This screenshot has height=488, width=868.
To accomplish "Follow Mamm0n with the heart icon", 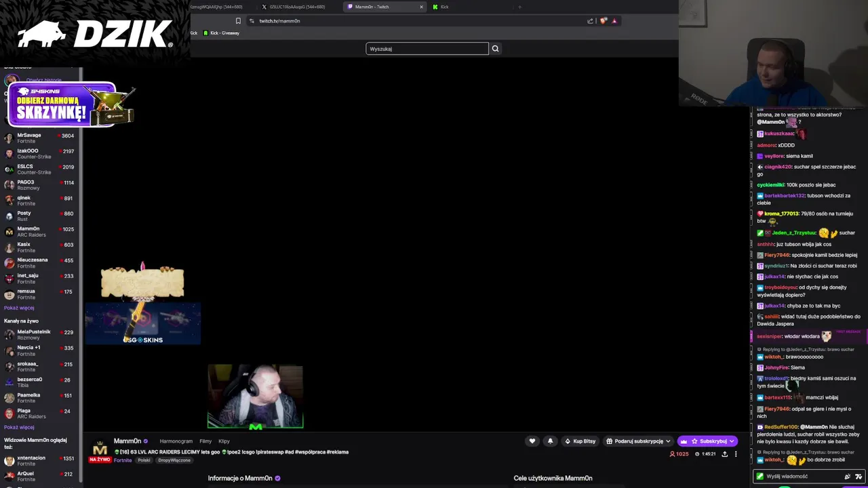I will click(532, 441).
